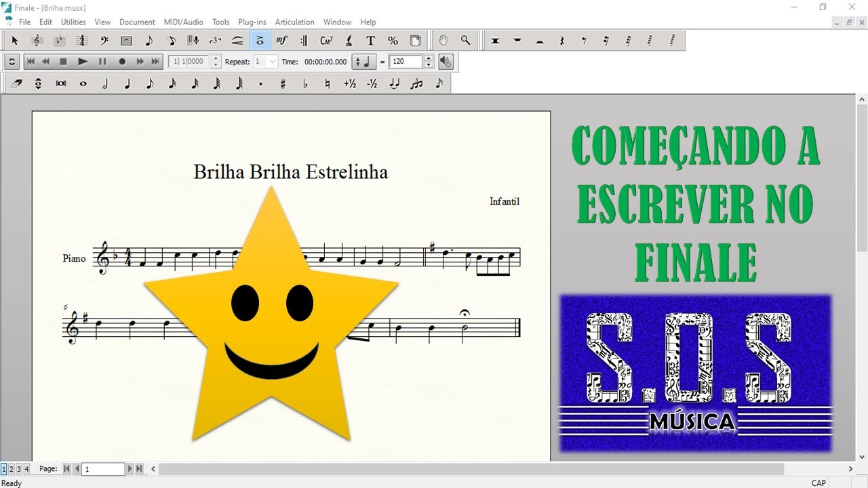Click the measure counter stepper arrows

[x=216, y=62]
